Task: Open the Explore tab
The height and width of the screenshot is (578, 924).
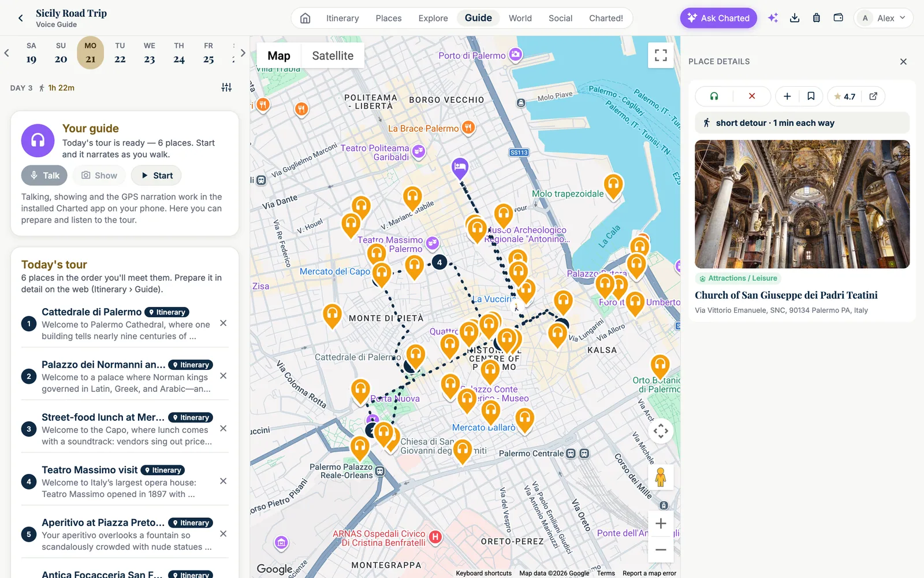Action: pos(433,18)
